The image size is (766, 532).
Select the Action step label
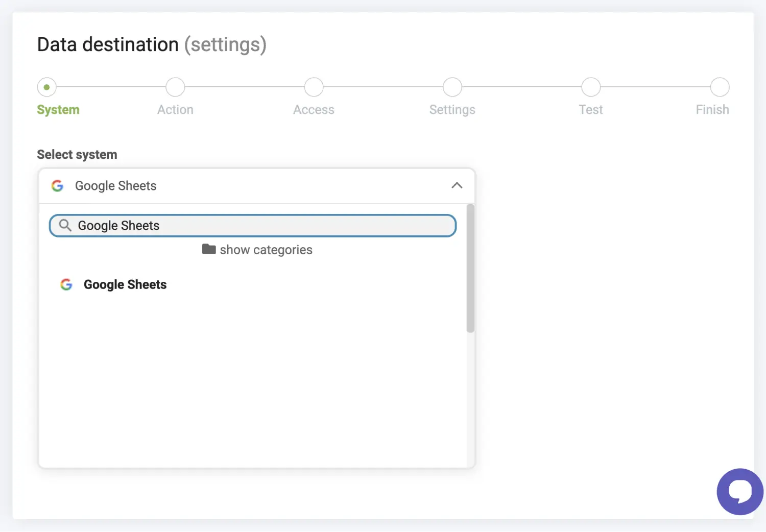click(175, 110)
